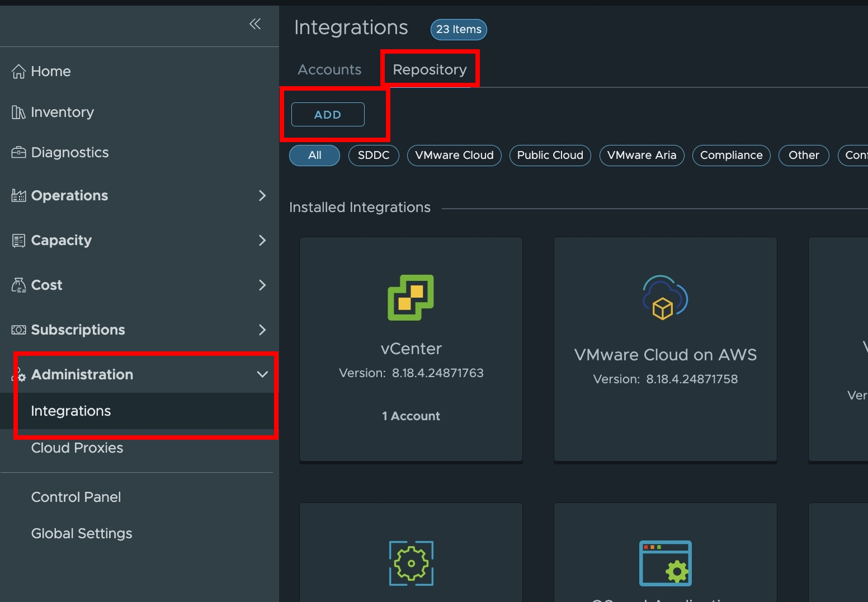This screenshot has width=868, height=602.
Task: Click the window-with-gear integration icon
Action: click(x=666, y=563)
